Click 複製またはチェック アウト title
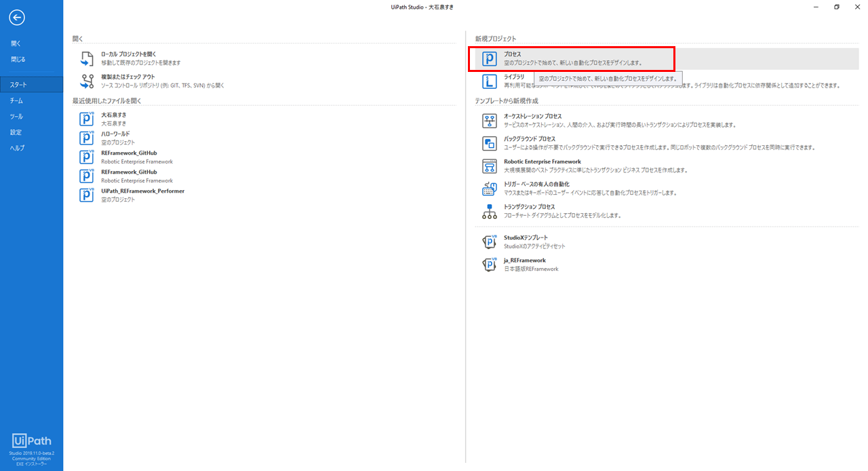This screenshot has width=868, height=471. (128, 77)
